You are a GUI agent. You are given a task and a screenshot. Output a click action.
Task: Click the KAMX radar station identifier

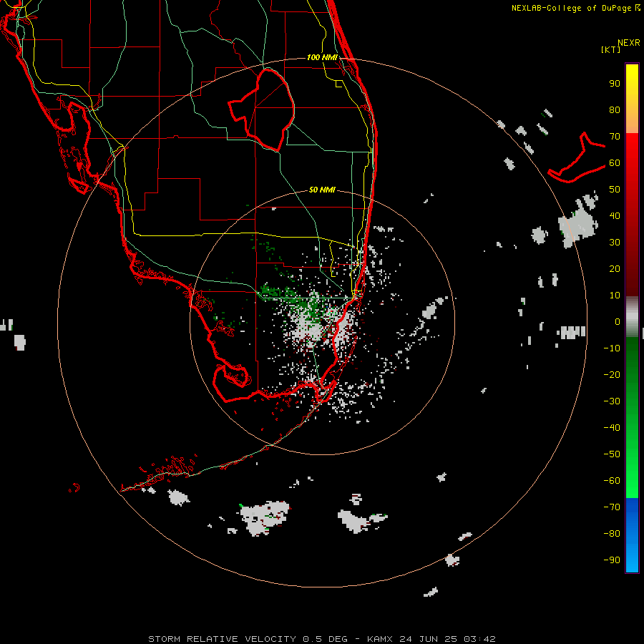tap(380, 639)
